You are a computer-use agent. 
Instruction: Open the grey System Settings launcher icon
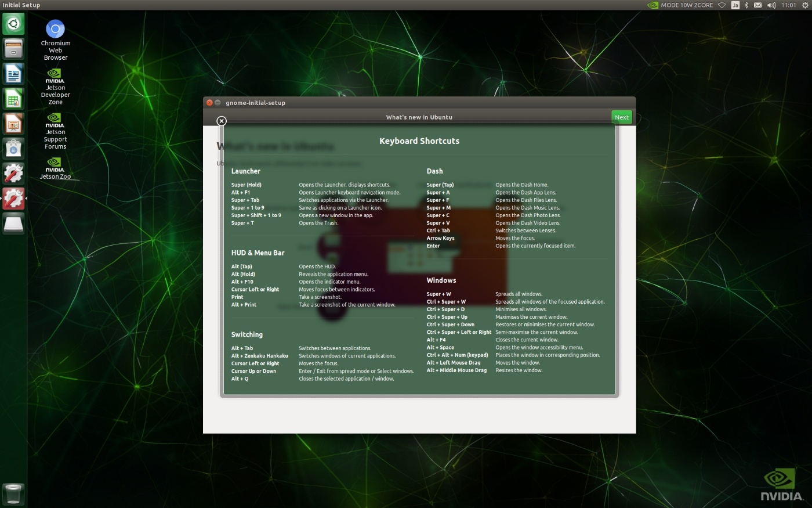click(13, 173)
